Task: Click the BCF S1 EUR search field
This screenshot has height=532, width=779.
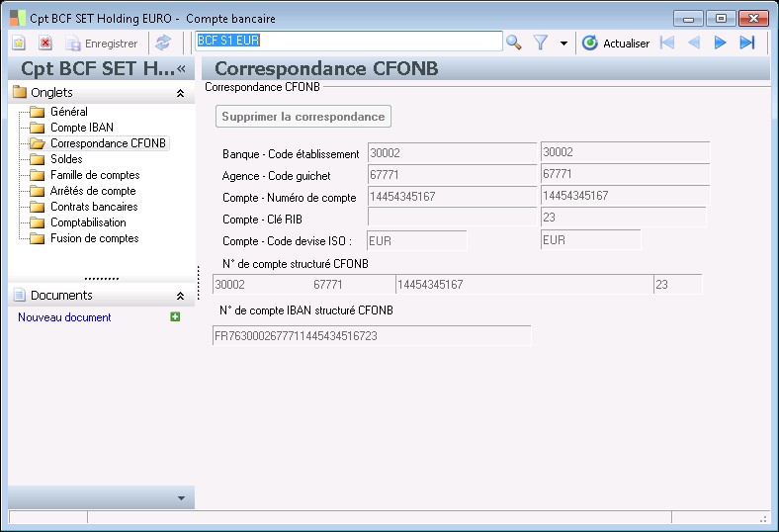Action: [x=348, y=42]
